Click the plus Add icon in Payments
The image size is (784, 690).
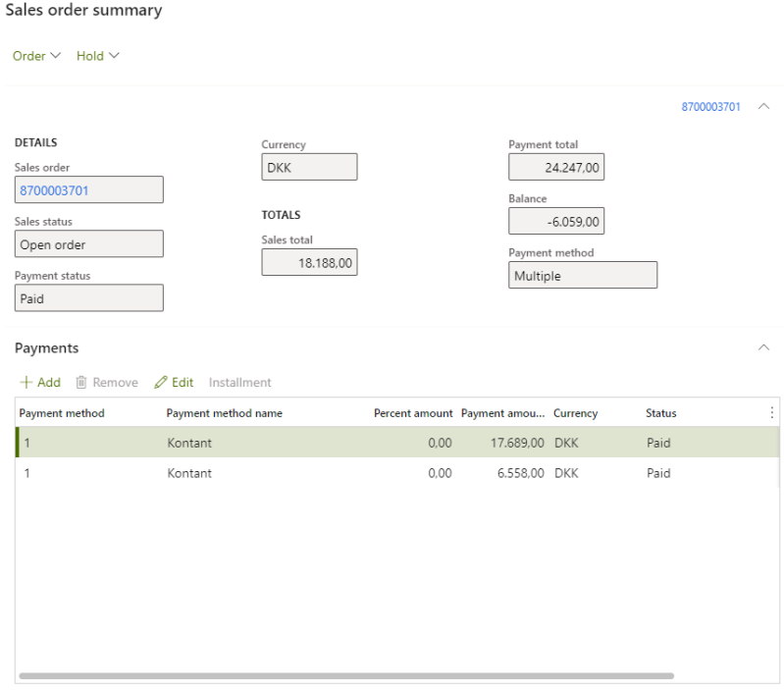click(x=26, y=382)
